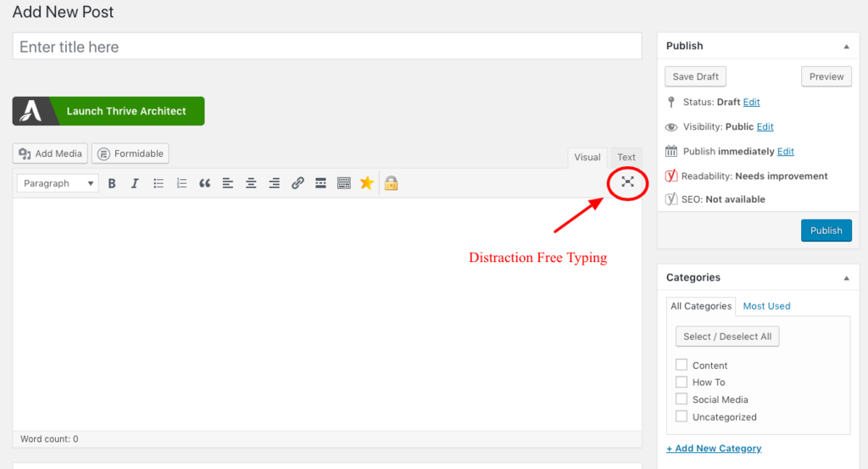Image resolution: width=868 pixels, height=469 pixels.
Task: Click the Yoast SEO icon
Action: pos(671,198)
